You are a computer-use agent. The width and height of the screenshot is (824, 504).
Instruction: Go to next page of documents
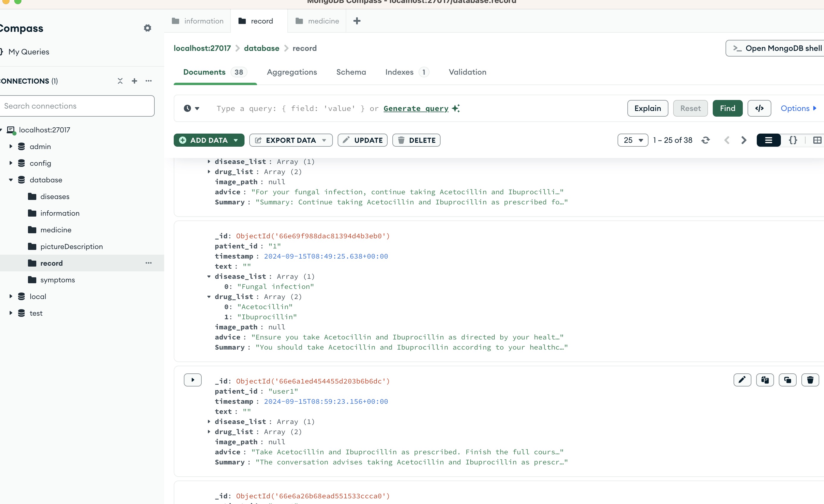744,140
